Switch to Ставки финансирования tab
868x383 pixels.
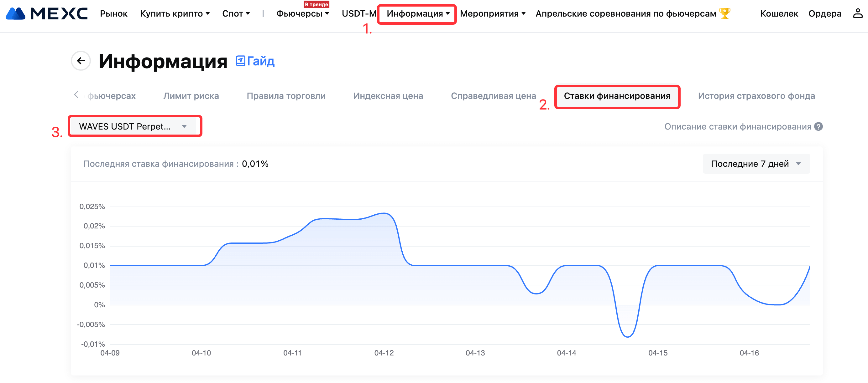(x=617, y=96)
